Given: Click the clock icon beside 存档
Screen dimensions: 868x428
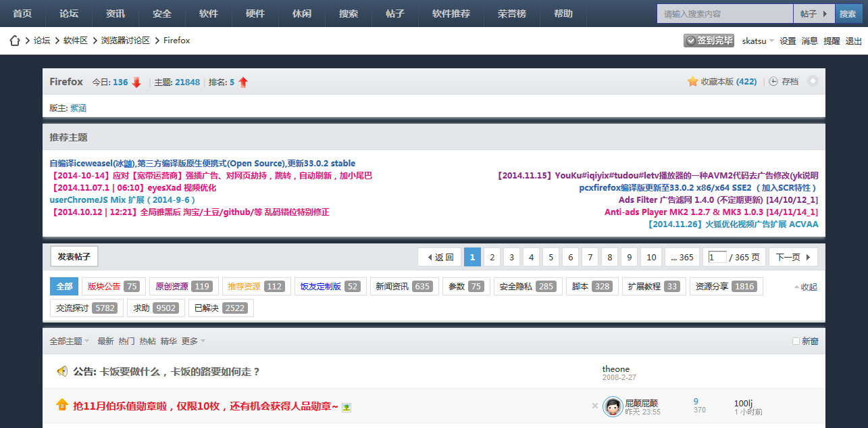Looking at the screenshot, I should coord(774,82).
